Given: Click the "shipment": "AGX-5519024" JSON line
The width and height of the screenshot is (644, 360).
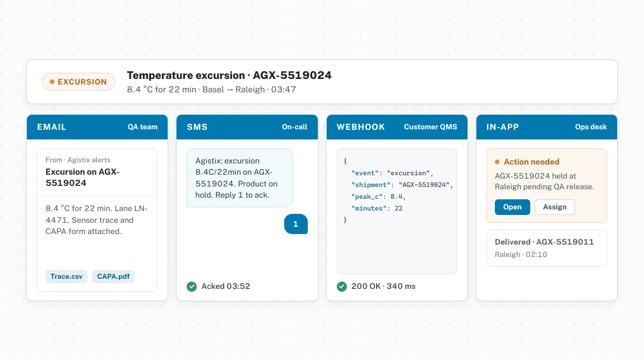Looking at the screenshot, I should [402, 185].
